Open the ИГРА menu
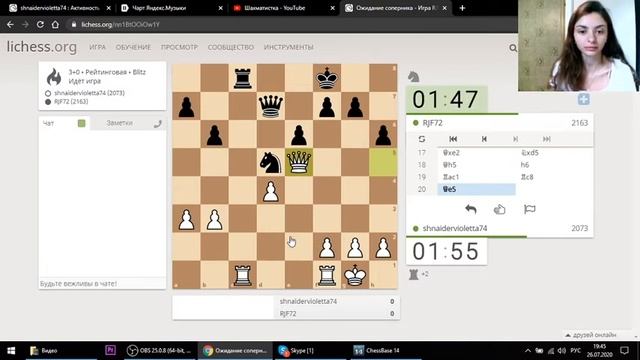The image size is (640, 360). 98,47
